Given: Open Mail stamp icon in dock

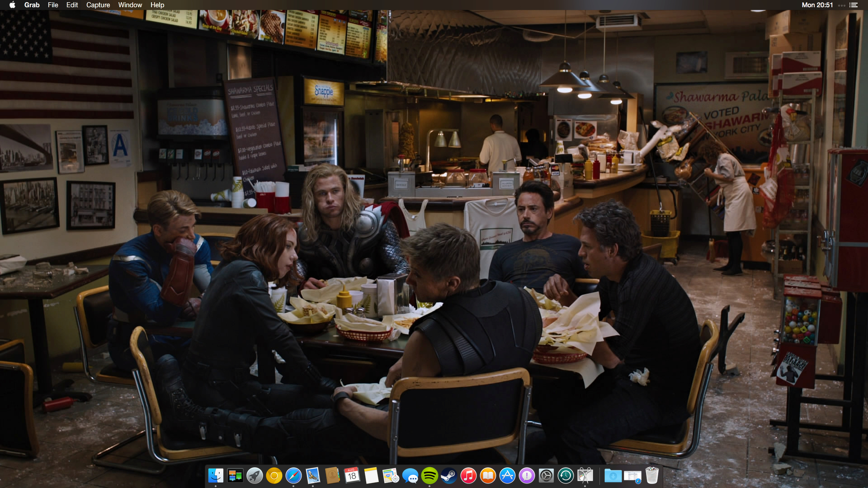Looking at the screenshot, I should (313, 475).
